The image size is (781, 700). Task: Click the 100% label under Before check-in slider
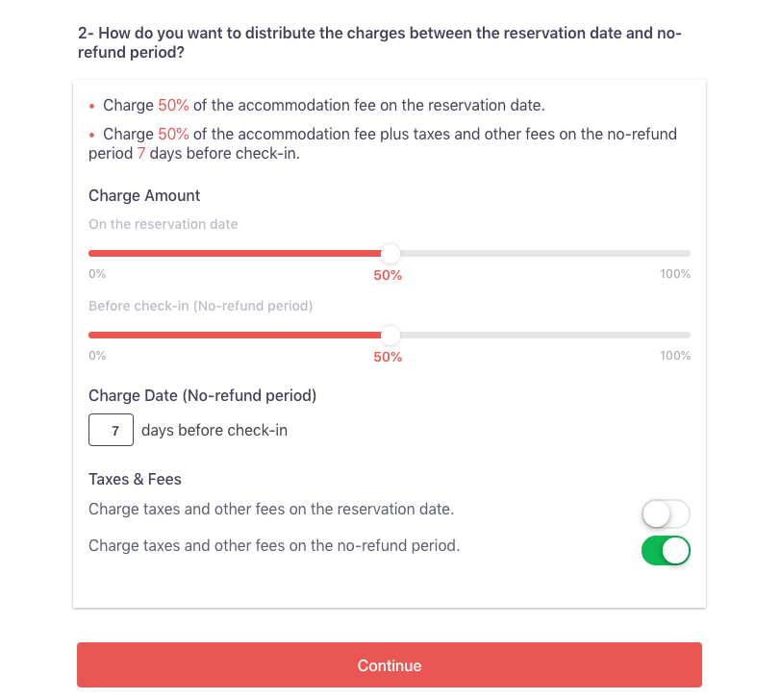click(x=675, y=356)
